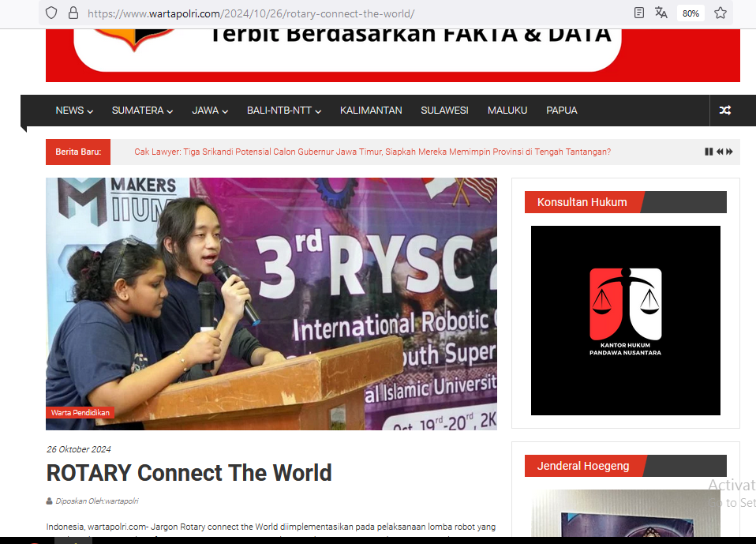Open the 80% zoom level indicator
This screenshot has width=756, height=544.
tap(691, 13)
